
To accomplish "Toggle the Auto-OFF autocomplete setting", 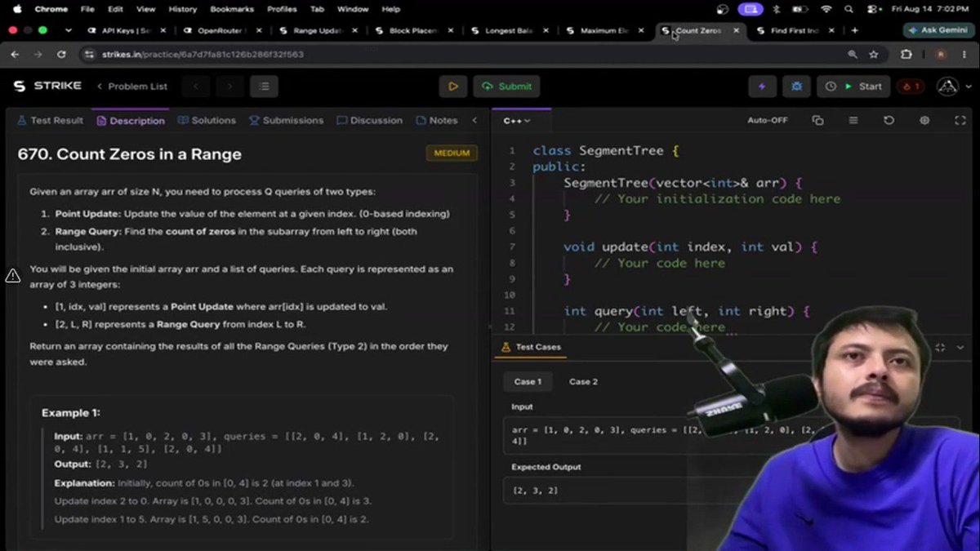I will [768, 120].
